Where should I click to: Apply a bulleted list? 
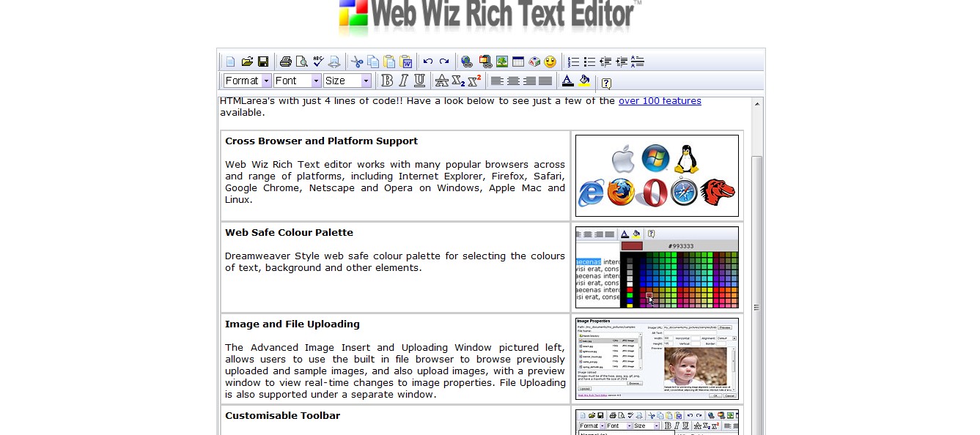coord(589,62)
